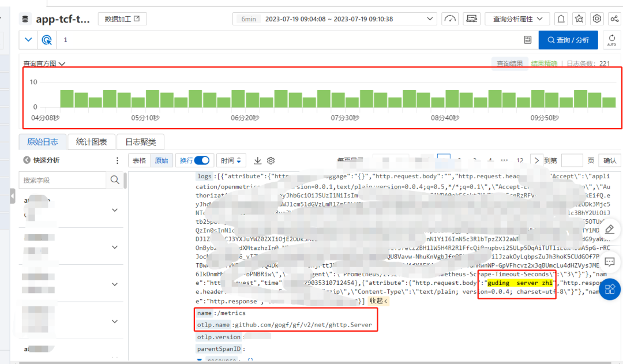Open alerts with the bell icon

[561, 18]
